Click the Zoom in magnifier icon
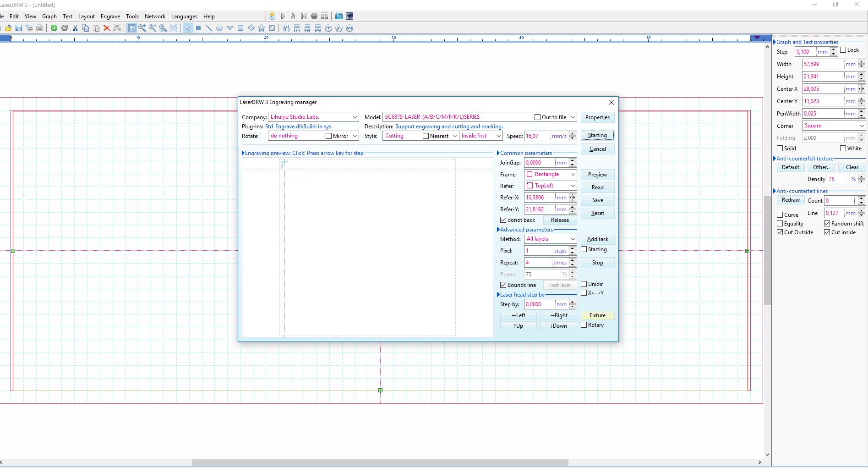Screen dimensions: 868x468 point(142,28)
